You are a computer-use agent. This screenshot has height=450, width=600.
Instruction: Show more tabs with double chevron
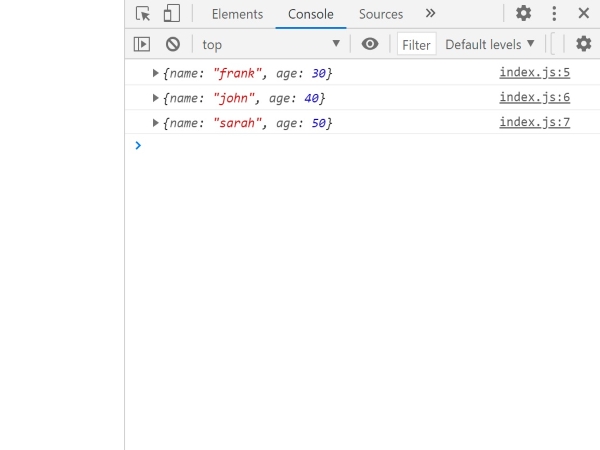(430, 14)
